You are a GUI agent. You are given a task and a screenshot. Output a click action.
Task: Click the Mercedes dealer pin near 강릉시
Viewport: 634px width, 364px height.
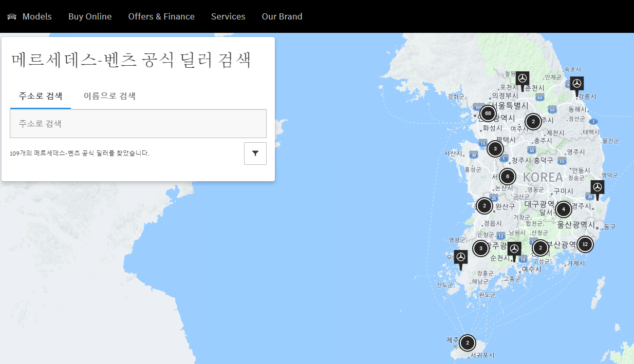577,85
